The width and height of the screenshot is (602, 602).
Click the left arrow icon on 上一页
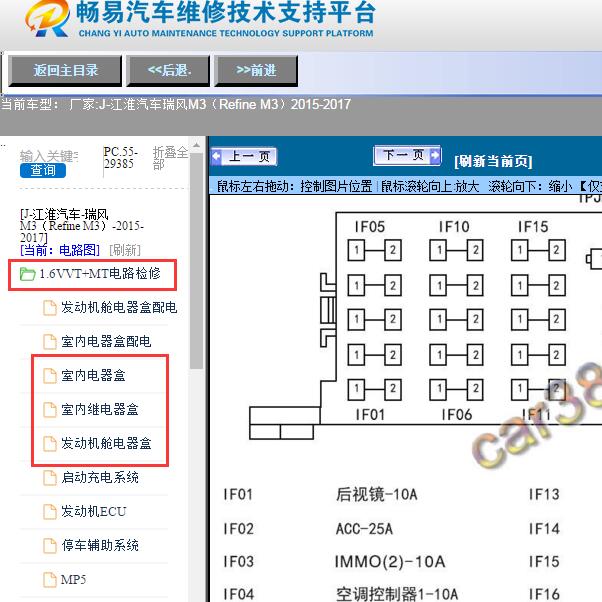(217, 156)
